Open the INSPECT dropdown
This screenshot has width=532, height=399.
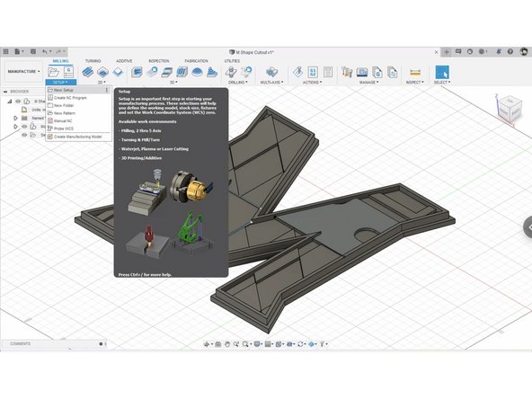pyautogui.click(x=415, y=82)
